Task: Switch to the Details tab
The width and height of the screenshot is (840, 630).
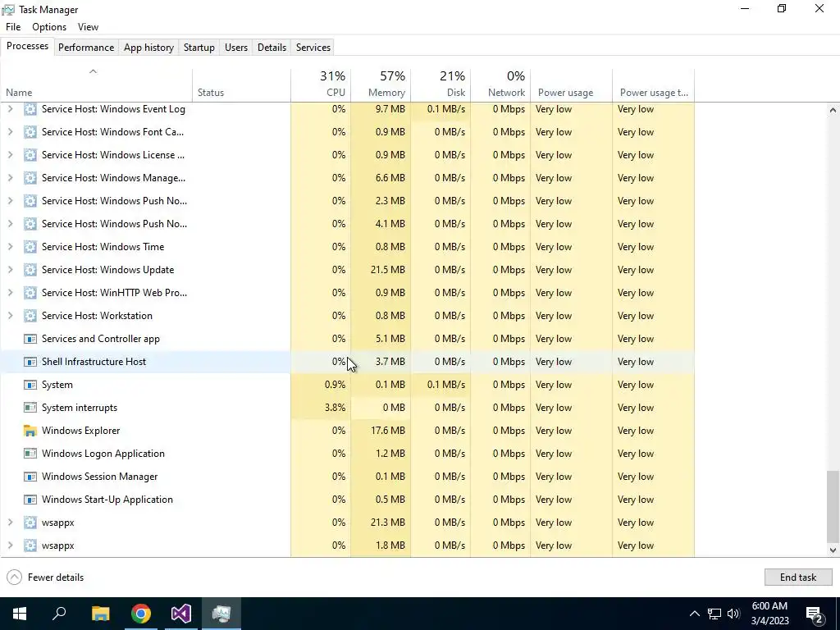Action: tap(272, 48)
